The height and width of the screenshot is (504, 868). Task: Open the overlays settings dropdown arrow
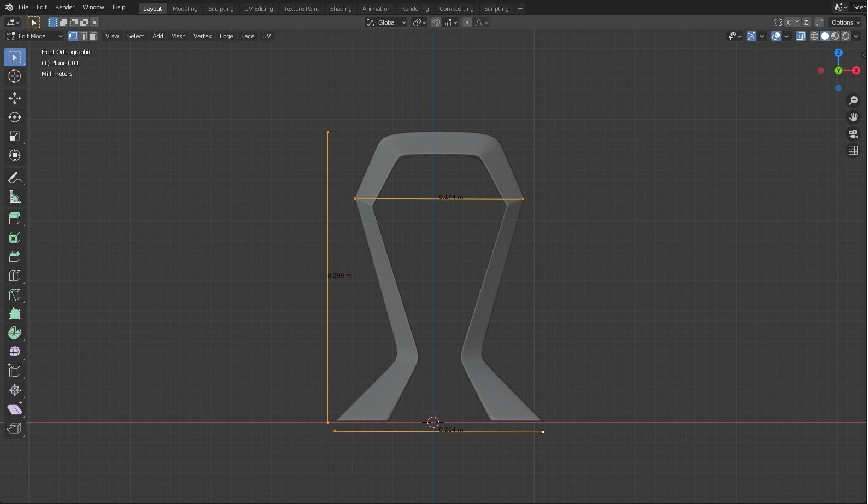[787, 36]
